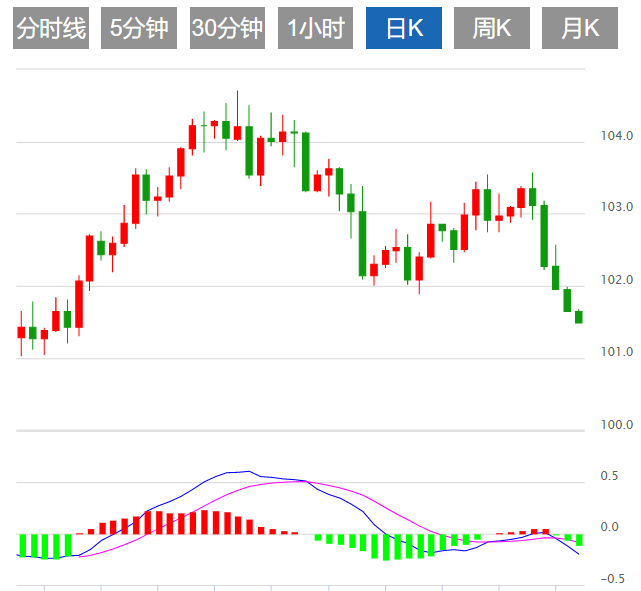This screenshot has height=591, width=641.
Task: Click the last green MACD histogram bar
Action: tap(579, 540)
